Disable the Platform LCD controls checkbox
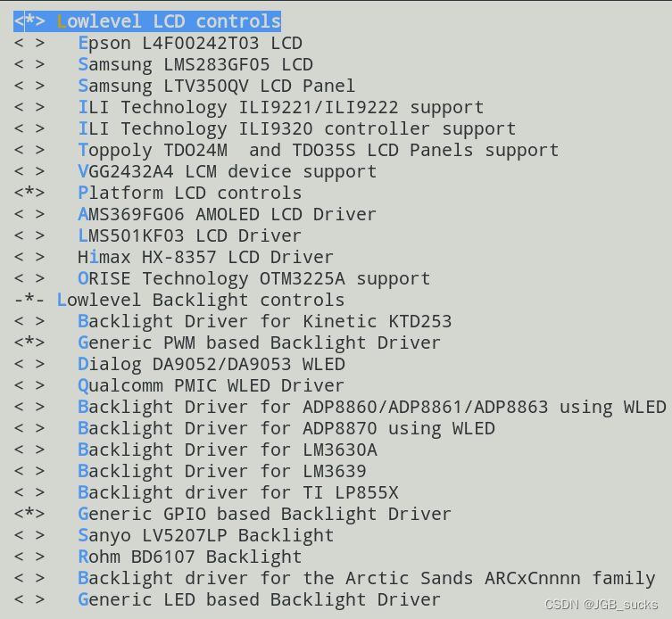Screen dimensions: 672x619 point(29,193)
